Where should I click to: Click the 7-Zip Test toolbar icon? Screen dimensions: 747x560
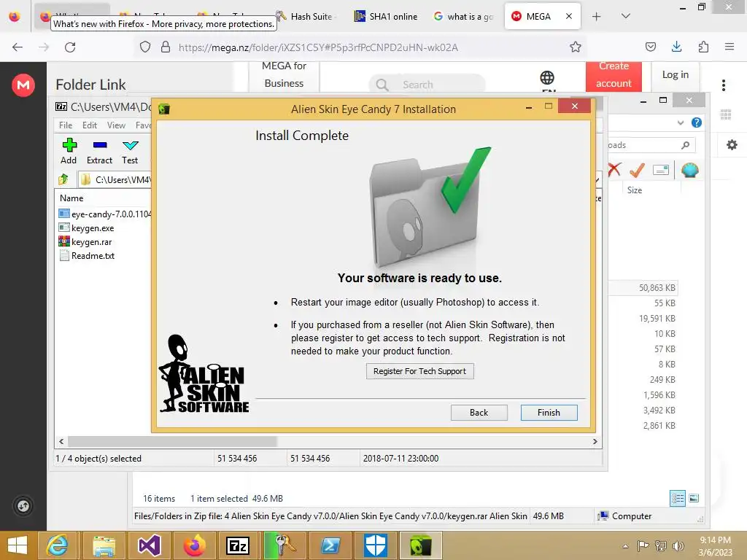[x=130, y=145]
